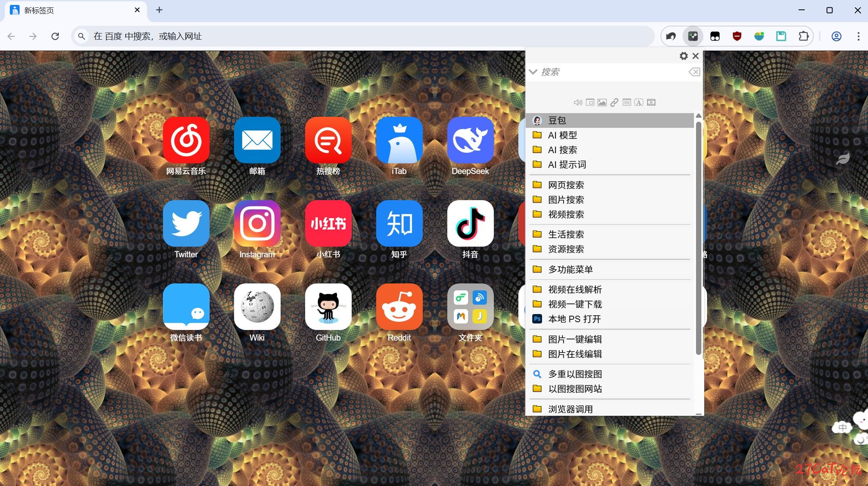Choose 本地 PS 打开 entry
The image size is (868, 486).
610,319
